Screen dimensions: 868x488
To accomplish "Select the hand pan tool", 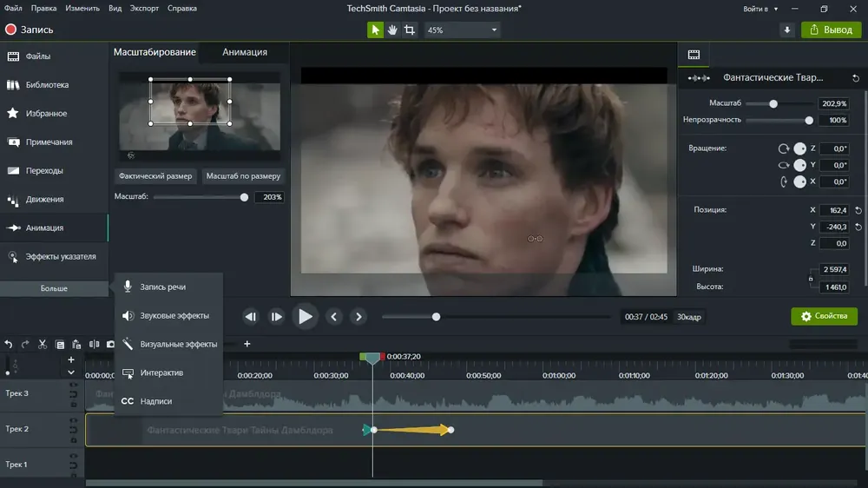I will 392,30.
